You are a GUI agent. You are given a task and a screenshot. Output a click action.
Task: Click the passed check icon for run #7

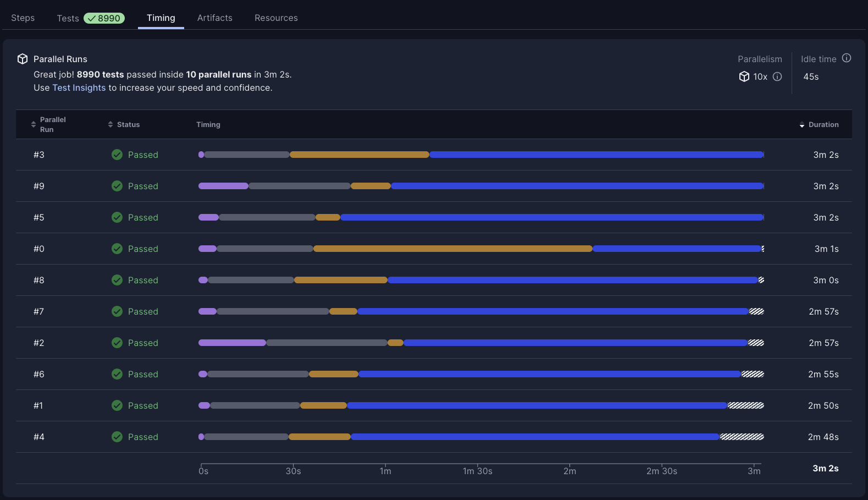[117, 311]
